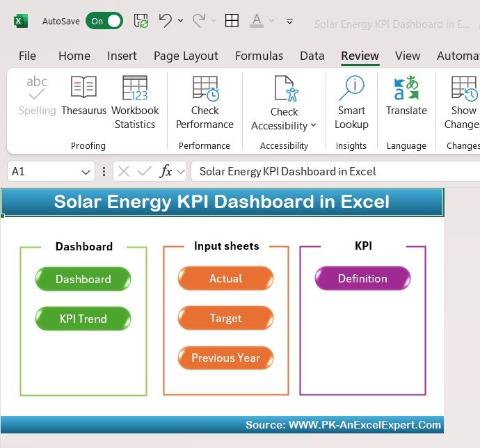This screenshot has height=448, width=480.
Task: Click the Save icon in quick access toolbar
Action: point(141,21)
